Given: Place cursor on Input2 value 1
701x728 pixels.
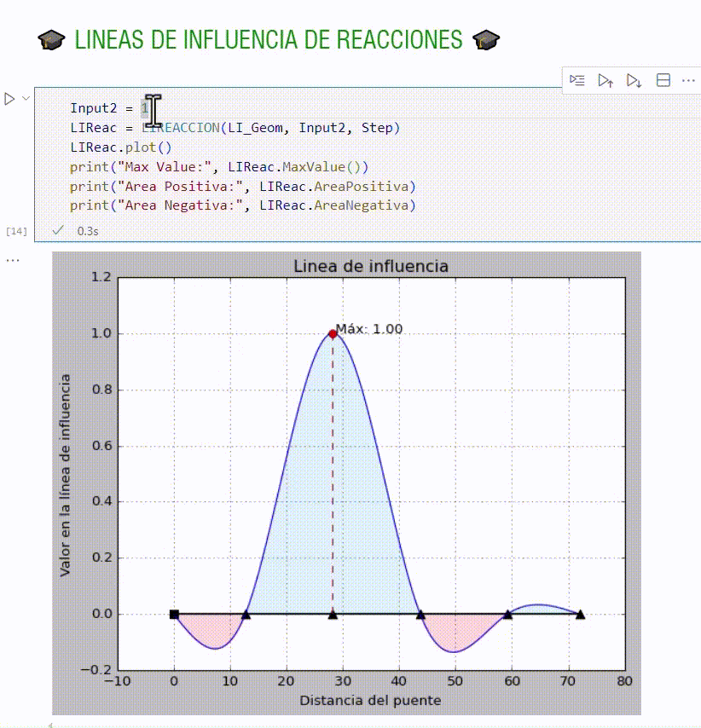Looking at the screenshot, I should (145, 108).
